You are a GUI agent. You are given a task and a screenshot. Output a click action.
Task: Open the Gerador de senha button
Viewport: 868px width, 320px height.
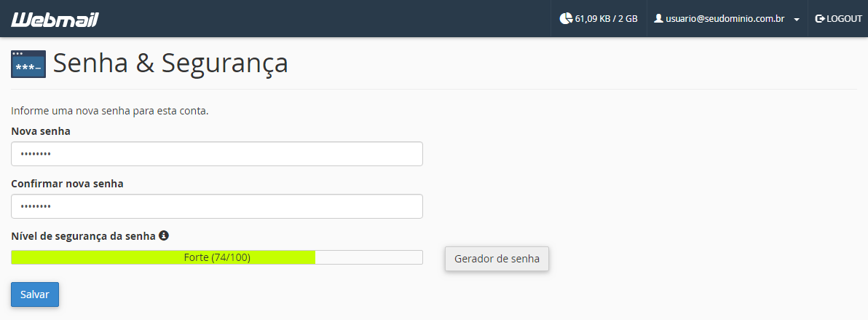point(497,259)
